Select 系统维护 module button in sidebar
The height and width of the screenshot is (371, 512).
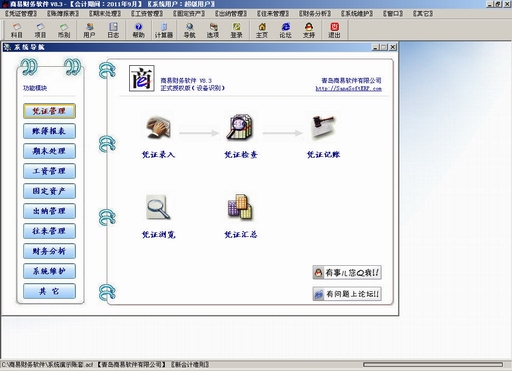(x=49, y=271)
